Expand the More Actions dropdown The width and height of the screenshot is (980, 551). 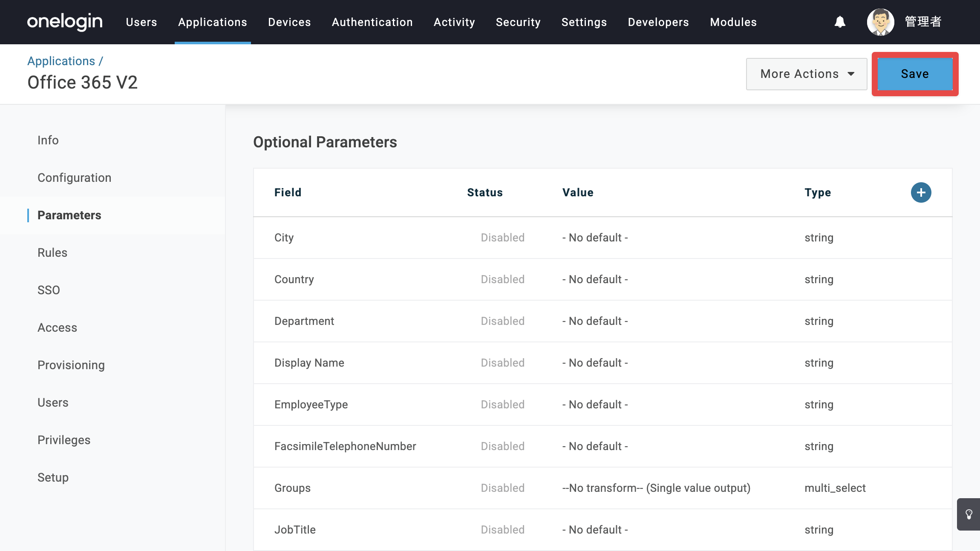coord(807,74)
